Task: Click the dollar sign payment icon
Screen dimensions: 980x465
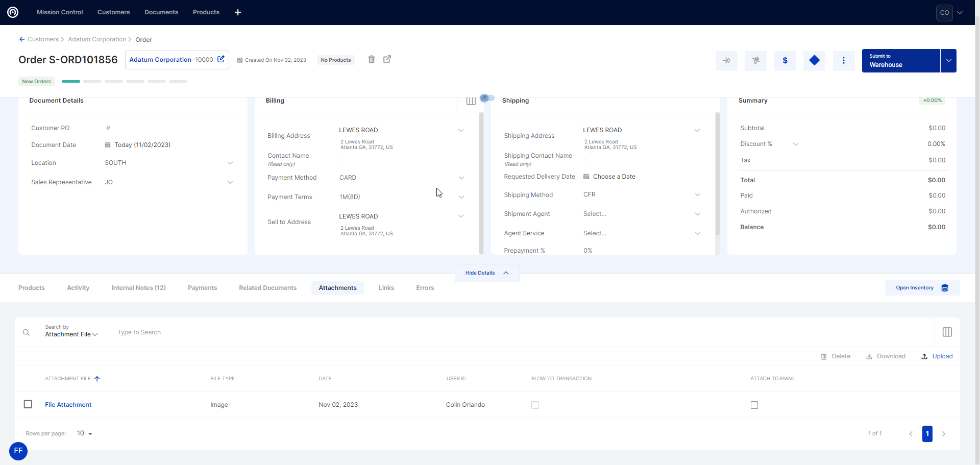Action: pos(785,61)
